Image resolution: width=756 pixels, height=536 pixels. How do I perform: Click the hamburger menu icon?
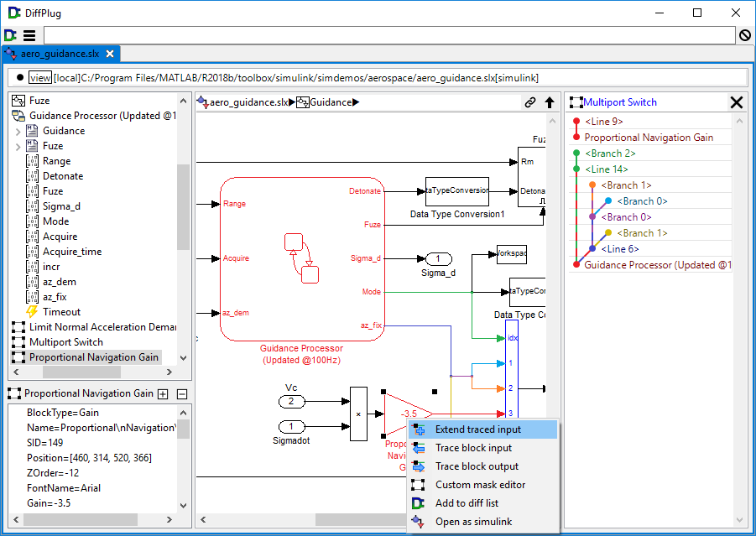(x=29, y=35)
